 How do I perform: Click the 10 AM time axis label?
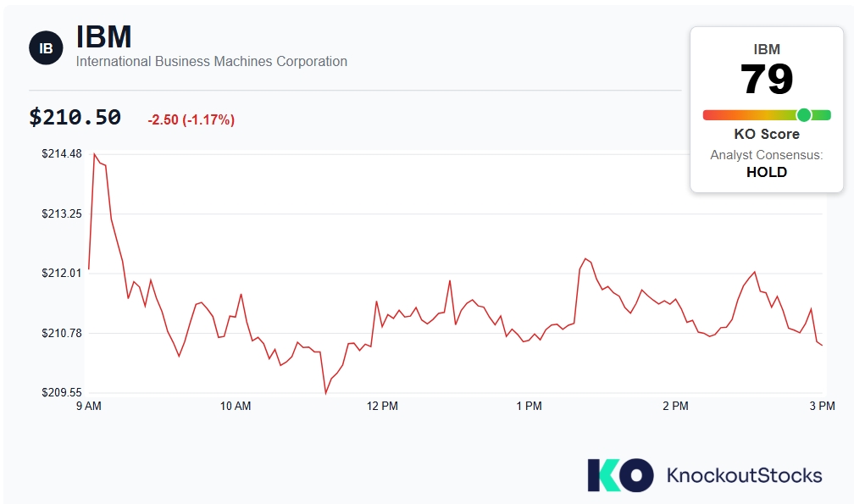point(236,406)
